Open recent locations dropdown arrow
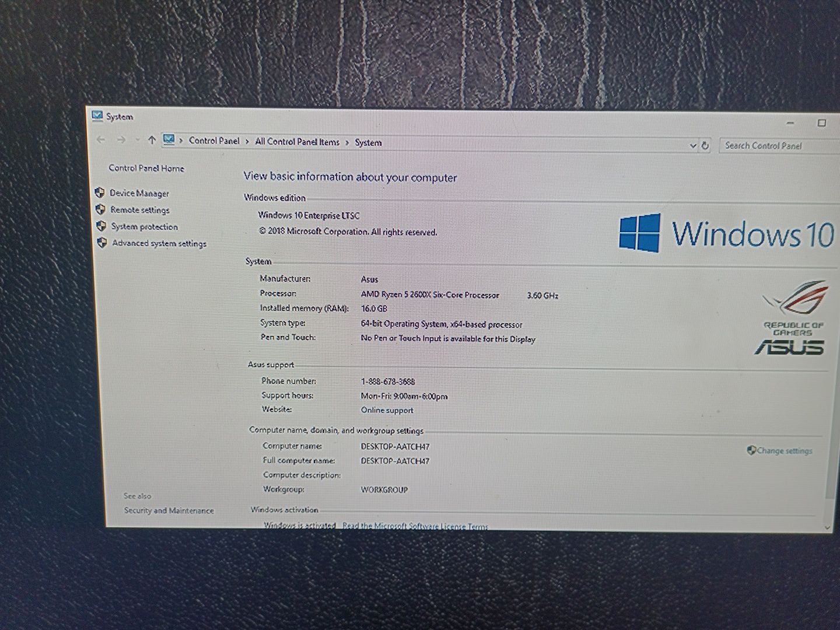The image size is (840, 630). pos(138,140)
